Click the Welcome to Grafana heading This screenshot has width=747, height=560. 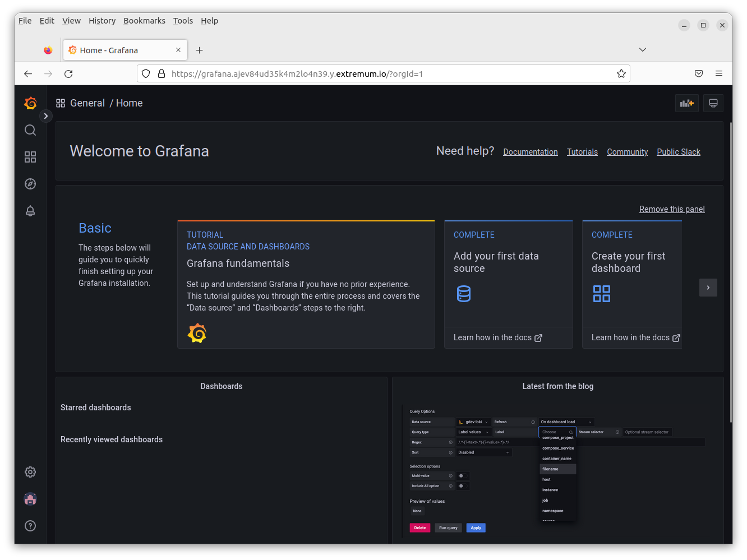point(139,151)
